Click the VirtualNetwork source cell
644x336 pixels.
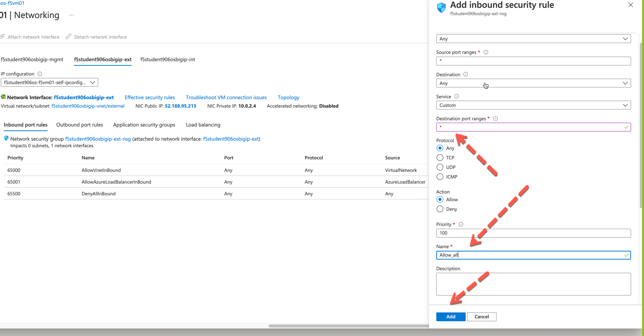tap(401, 170)
